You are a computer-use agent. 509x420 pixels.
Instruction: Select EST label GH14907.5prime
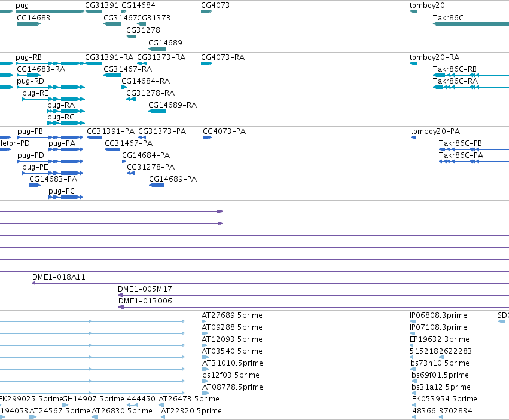point(93,399)
